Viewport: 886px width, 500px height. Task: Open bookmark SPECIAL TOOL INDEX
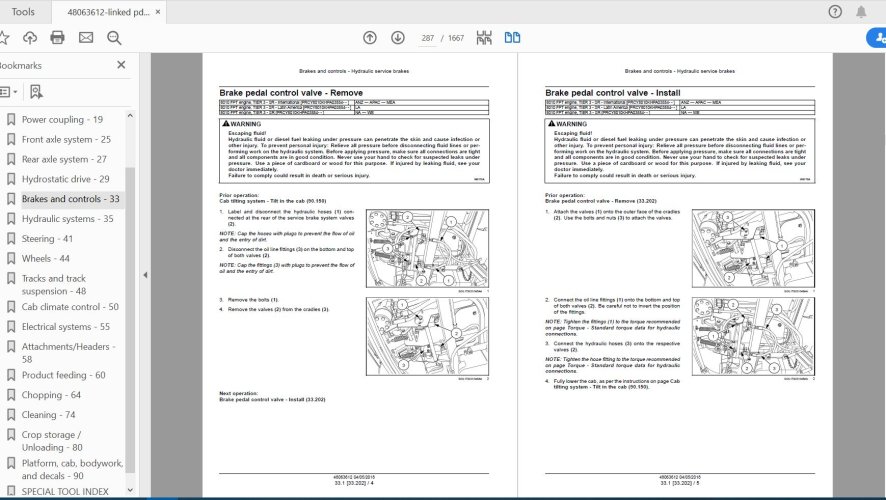click(65, 492)
